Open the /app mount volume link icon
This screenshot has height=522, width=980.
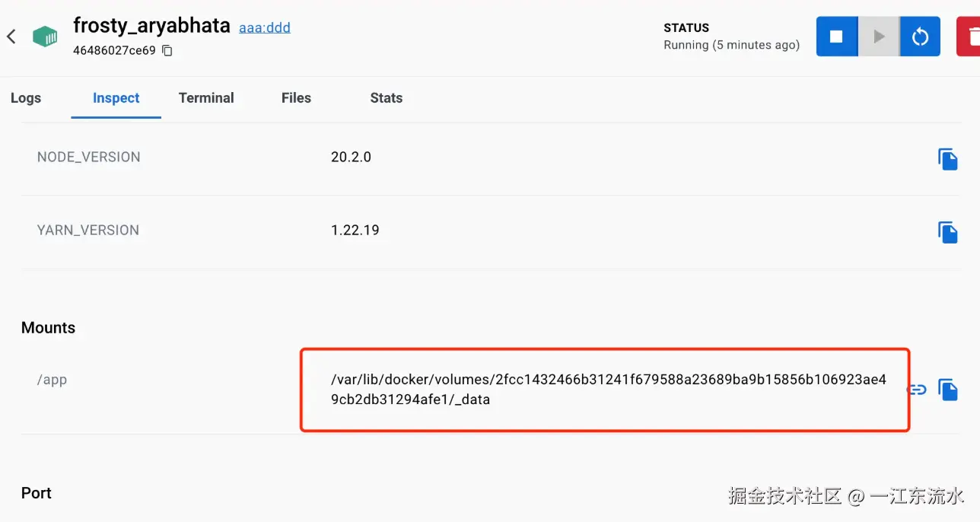coord(917,390)
